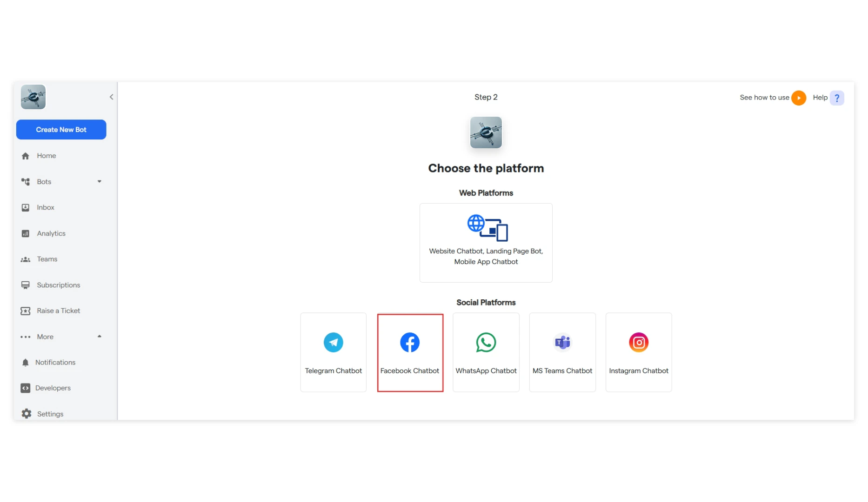Choose the MS Teams Chatbot card
This screenshot has width=868, height=502.
pos(562,352)
